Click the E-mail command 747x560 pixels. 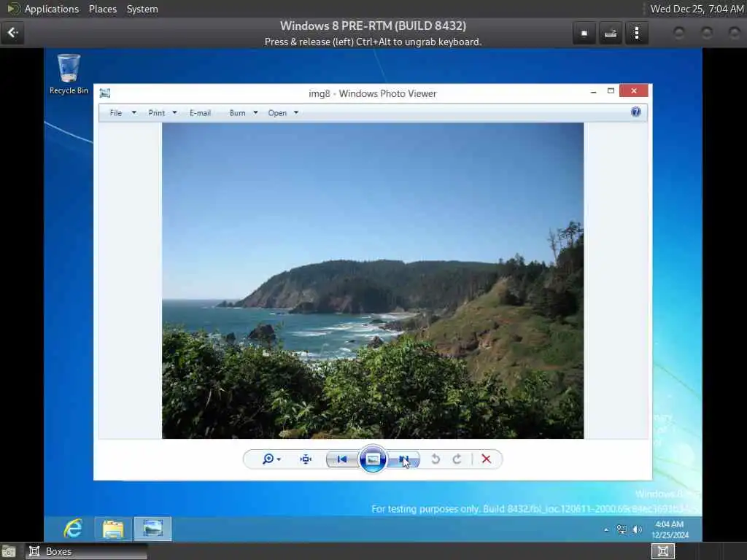click(x=200, y=113)
